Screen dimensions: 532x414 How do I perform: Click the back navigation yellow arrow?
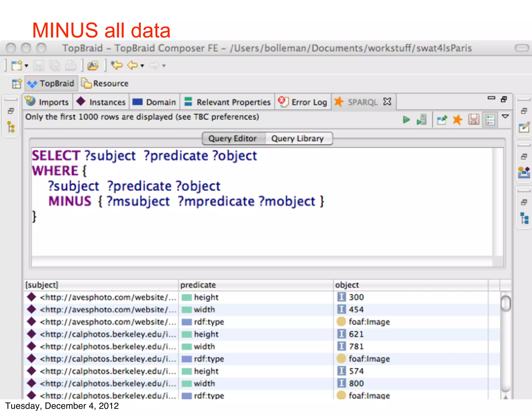(133, 65)
